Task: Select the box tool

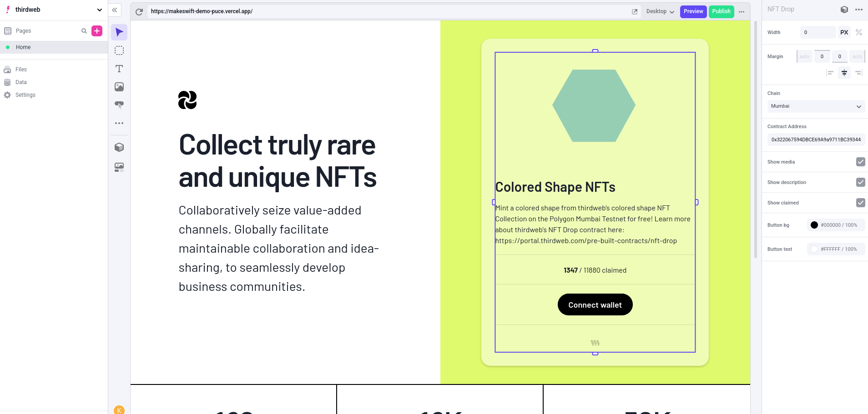Action: (119, 50)
